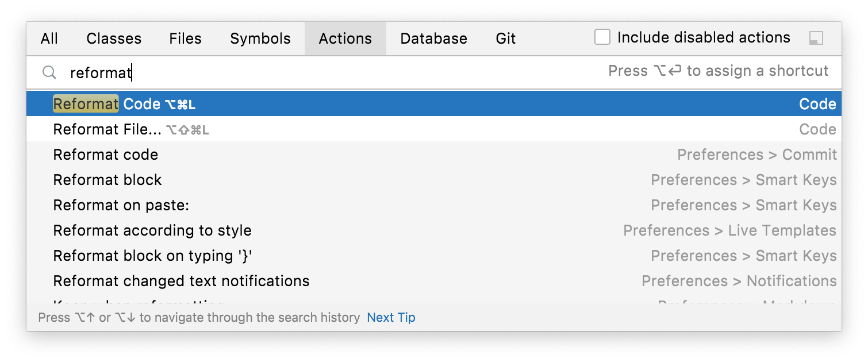Switch to the Files tab
868x362 pixels.
click(x=185, y=38)
